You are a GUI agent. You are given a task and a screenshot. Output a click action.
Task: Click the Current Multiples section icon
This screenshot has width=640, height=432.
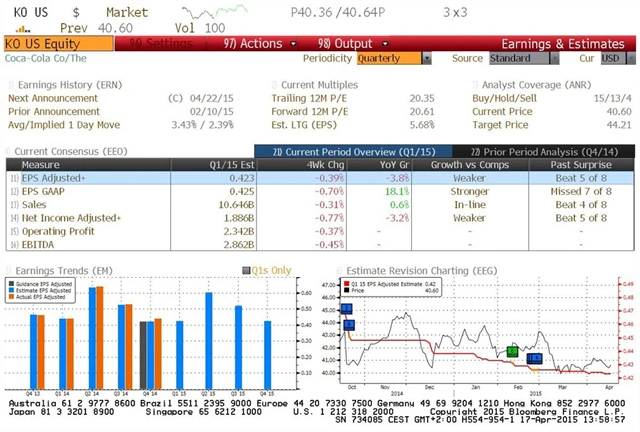tap(274, 83)
